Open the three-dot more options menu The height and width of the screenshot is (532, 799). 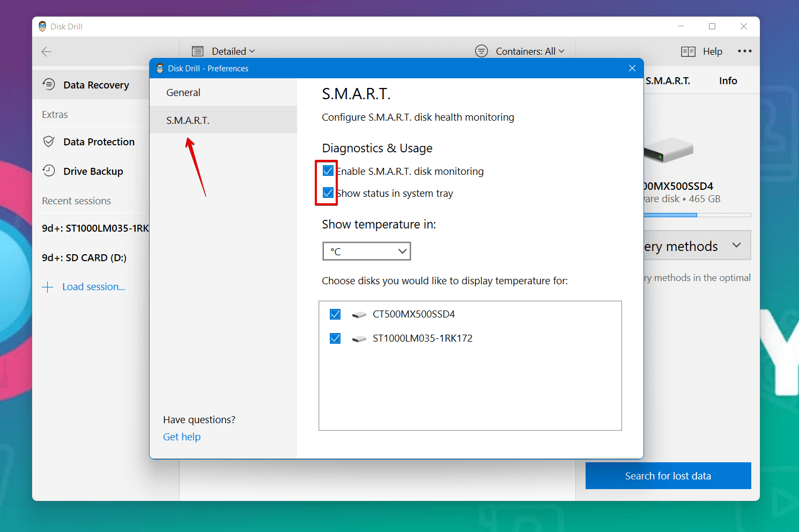pos(744,51)
